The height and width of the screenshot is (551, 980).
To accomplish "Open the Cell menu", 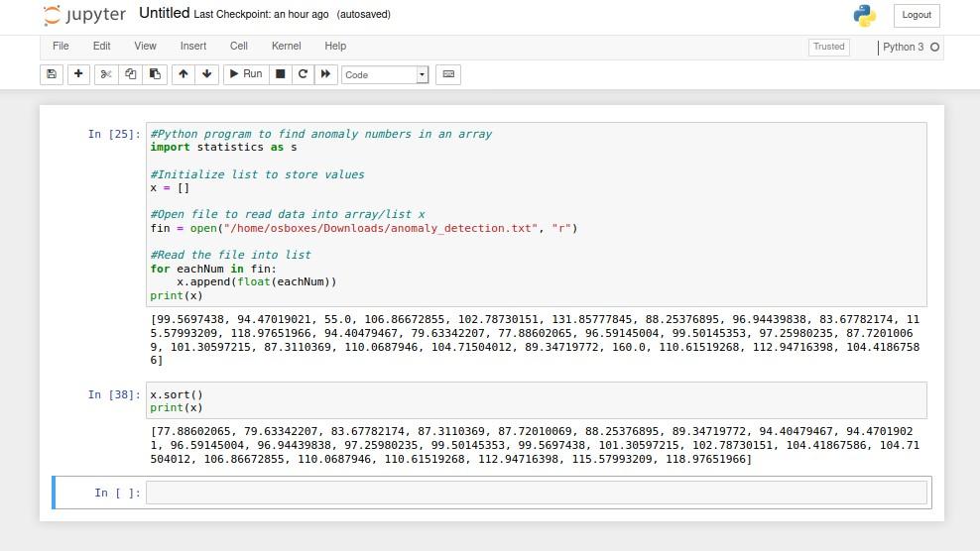I will pos(239,47).
